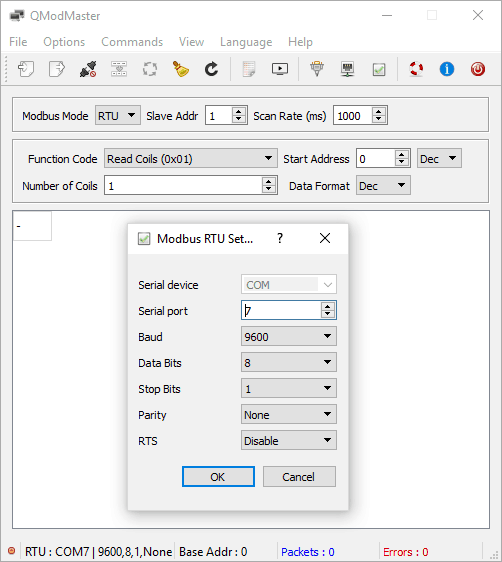Image resolution: width=502 pixels, height=562 pixels.
Task: Decrease the Number of Coils
Action: click(x=269, y=189)
